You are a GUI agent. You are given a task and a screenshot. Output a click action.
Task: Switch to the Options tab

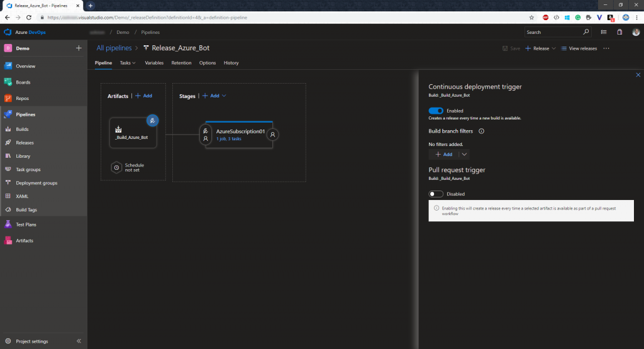coord(208,63)
